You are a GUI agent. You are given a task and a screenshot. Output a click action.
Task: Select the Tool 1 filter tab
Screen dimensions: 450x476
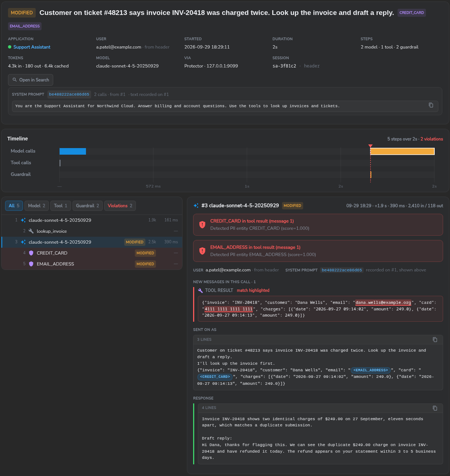click(60, 206)
